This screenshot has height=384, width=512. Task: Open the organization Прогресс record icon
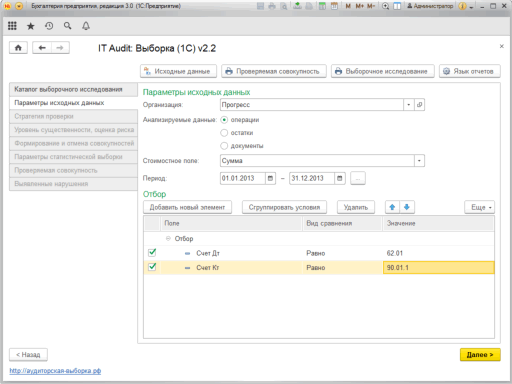click(419, 105)
